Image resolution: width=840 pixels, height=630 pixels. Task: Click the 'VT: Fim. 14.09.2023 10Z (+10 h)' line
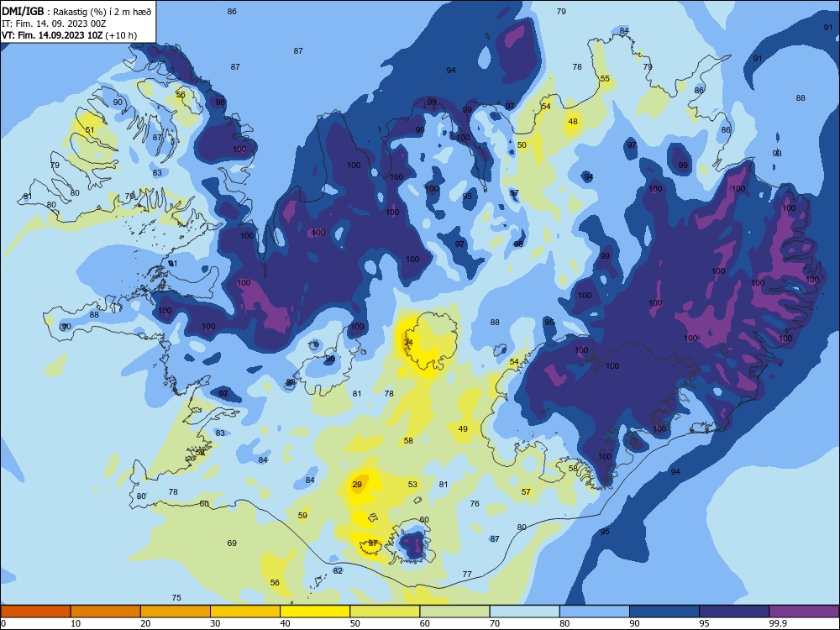click(69, 35)
